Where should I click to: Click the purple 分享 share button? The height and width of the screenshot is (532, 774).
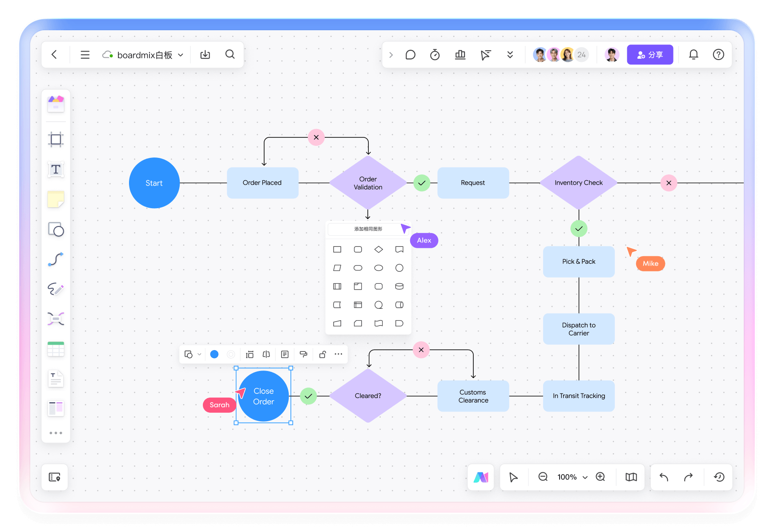click(649, 55)
